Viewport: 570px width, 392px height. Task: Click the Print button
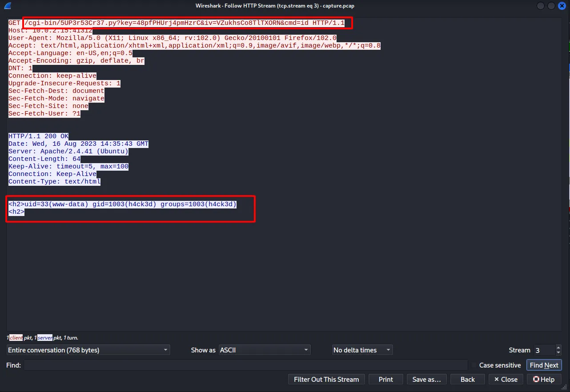pos(385,379)
